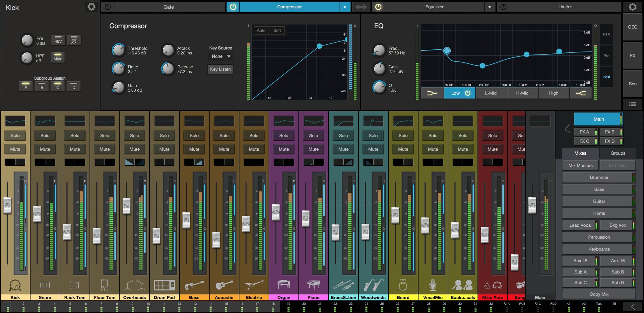644x313 pixels.
Task: Click the compressor Threshold knob
Action: tap(118, 50)
